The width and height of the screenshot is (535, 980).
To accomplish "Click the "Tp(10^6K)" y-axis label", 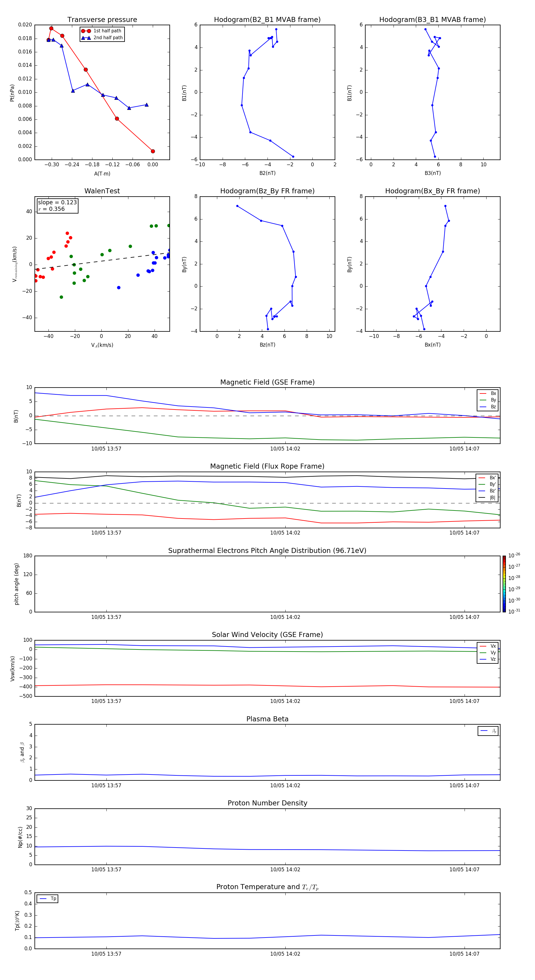I will pos(17,921).
